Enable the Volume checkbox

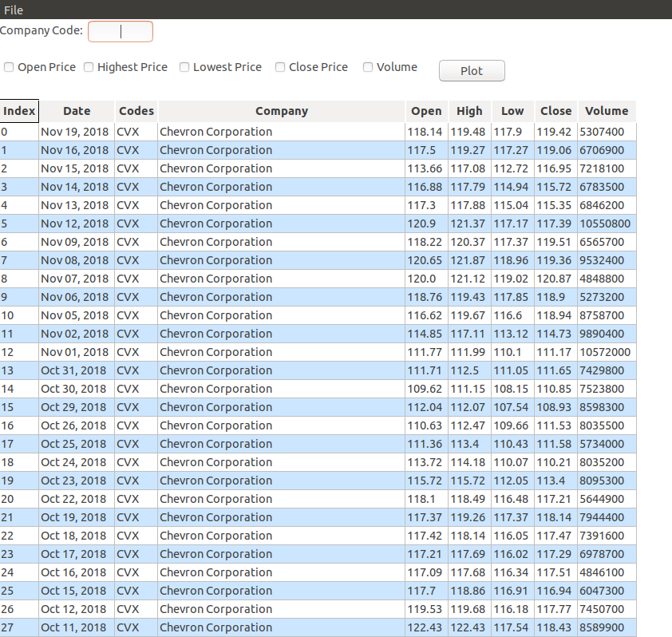(368, 68)
